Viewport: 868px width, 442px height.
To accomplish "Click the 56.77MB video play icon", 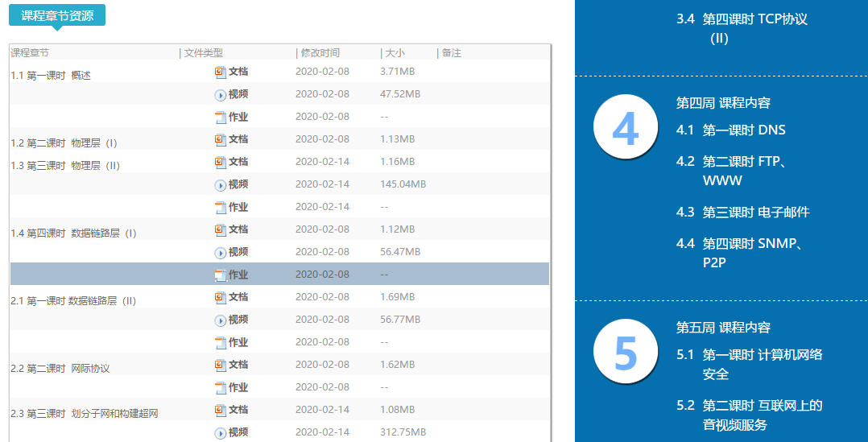I will (221, 320).
